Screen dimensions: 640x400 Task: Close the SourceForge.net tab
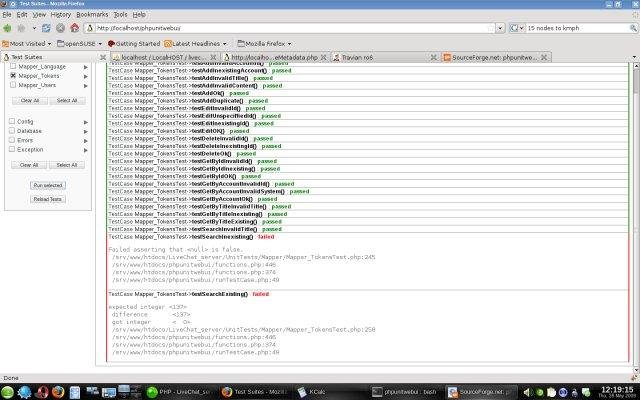pyautogui.click(x=544, y=57)
